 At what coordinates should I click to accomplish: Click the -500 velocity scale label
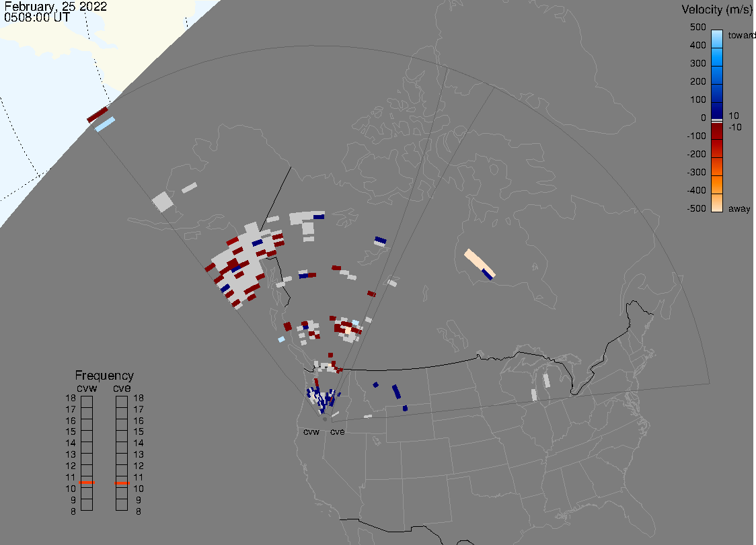[x=696, y=208]
